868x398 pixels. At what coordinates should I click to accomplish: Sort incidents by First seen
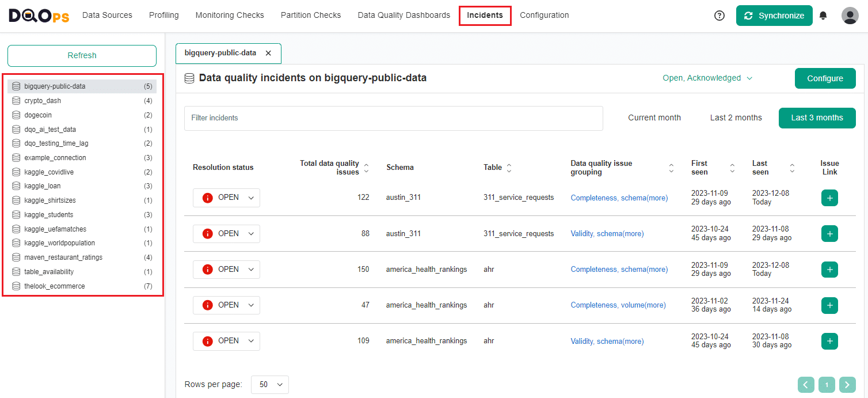(x=732, y=167)
